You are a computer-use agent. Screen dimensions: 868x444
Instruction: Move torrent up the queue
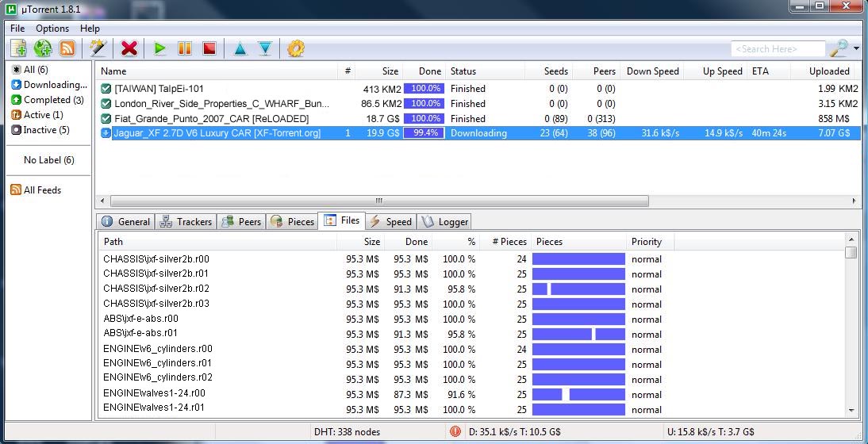coord(240,48)
